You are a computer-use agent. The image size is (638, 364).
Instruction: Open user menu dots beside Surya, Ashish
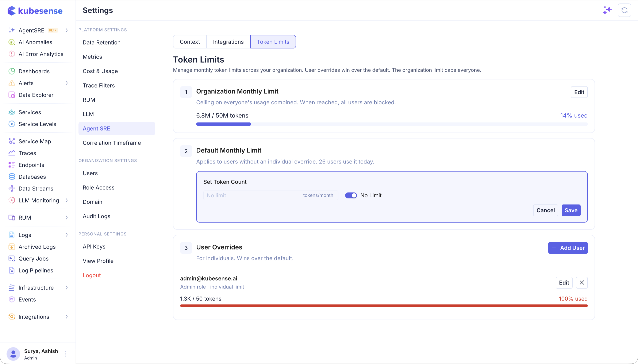(x=66, y=354)
